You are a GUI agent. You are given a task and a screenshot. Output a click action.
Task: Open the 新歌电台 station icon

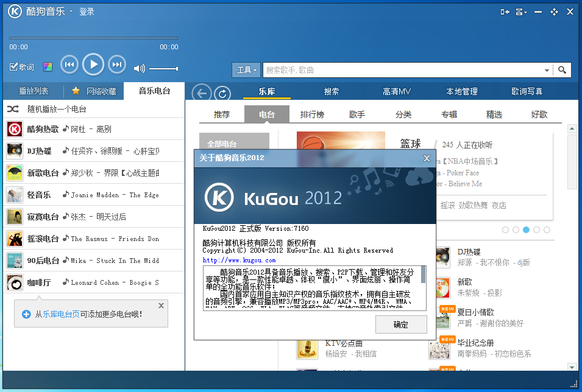click(15, 173)
